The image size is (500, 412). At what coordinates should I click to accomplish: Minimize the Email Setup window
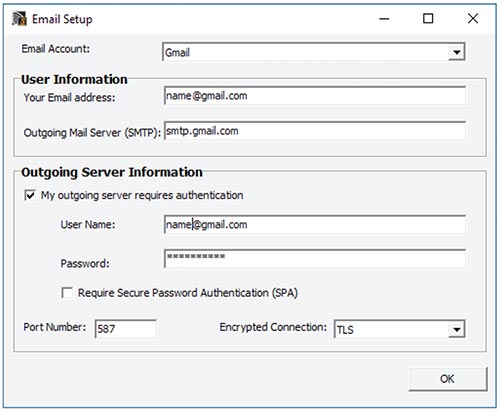coord(384,19)
